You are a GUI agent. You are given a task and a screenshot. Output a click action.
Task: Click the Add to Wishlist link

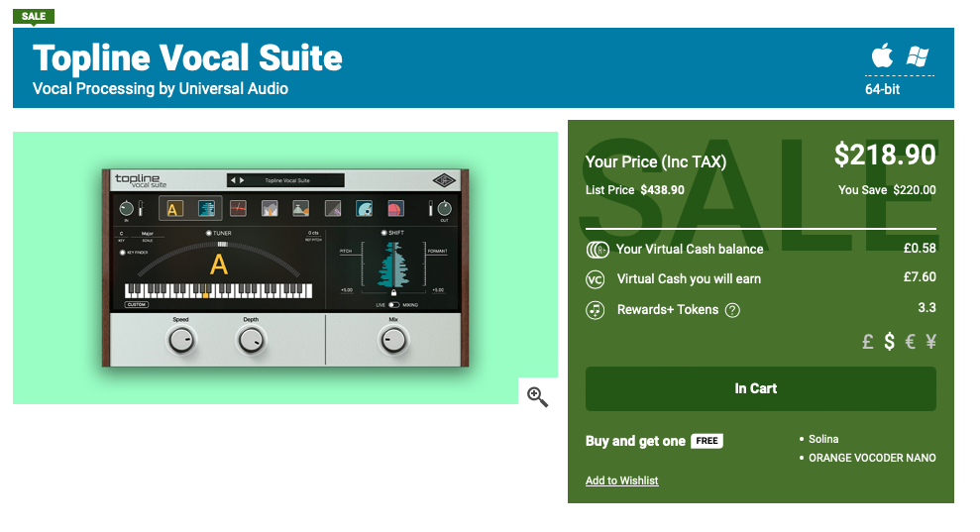pyautogui.click(x=621, y=480)
